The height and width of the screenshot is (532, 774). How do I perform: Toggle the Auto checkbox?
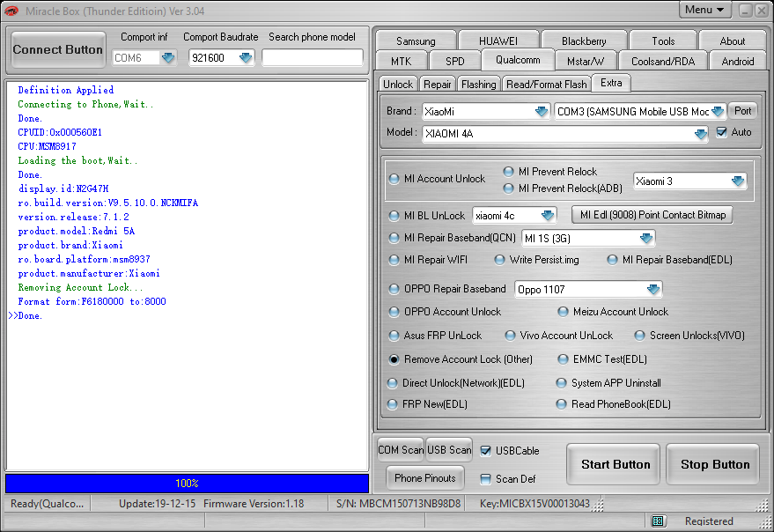point(721,132)
